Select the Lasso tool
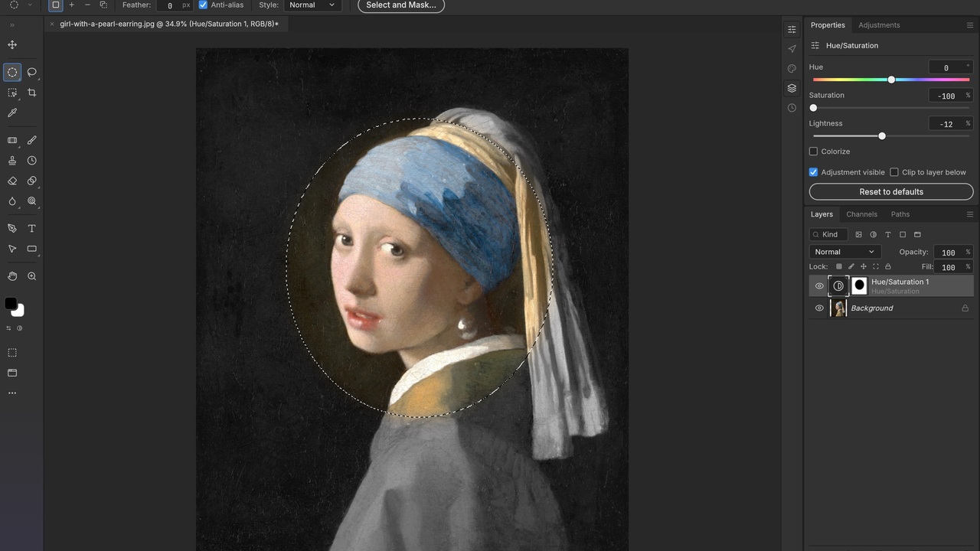The image size is (980, 551). point(32,72)
